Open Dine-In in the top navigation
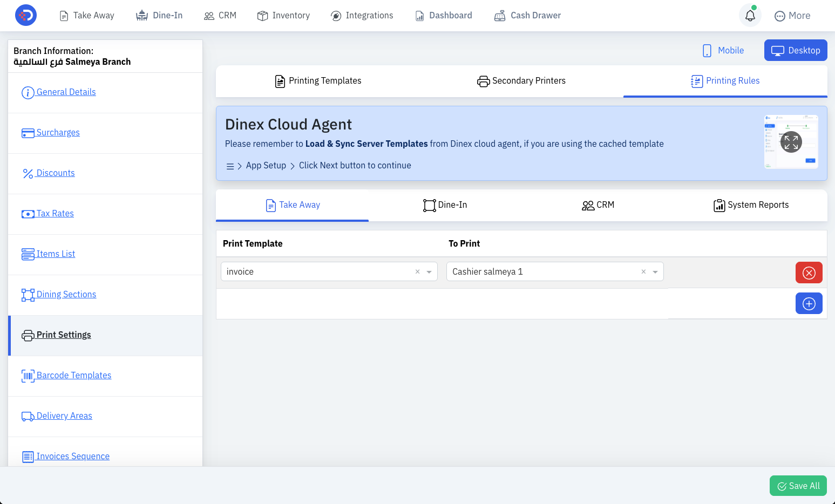This screenshot has width=835, height=504. (x=159, y=16)
